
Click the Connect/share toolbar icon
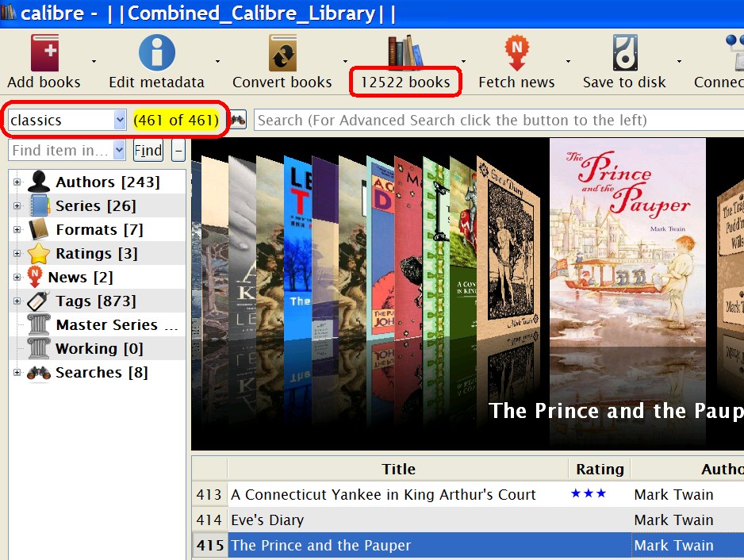pos(735,52)
